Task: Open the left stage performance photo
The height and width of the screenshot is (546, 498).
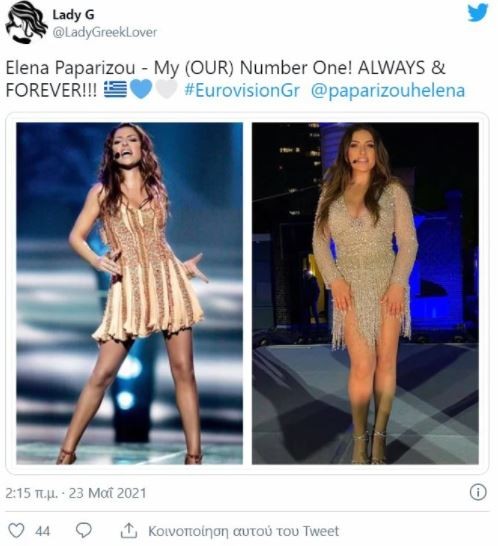Action: coord(130,293)
